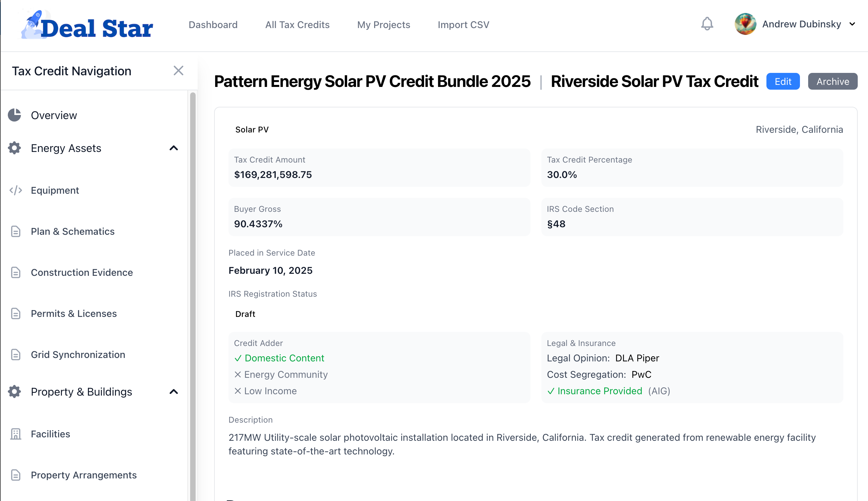
Task: Close the Tax Credit Navigation panel
Action: [x=178, y=70]
